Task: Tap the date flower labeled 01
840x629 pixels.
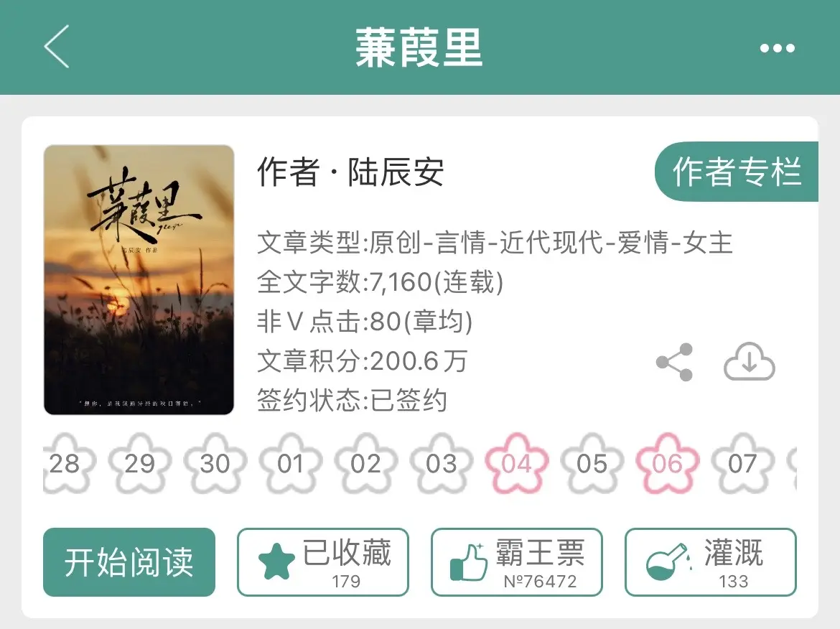Action: click(x=291, y=463)
